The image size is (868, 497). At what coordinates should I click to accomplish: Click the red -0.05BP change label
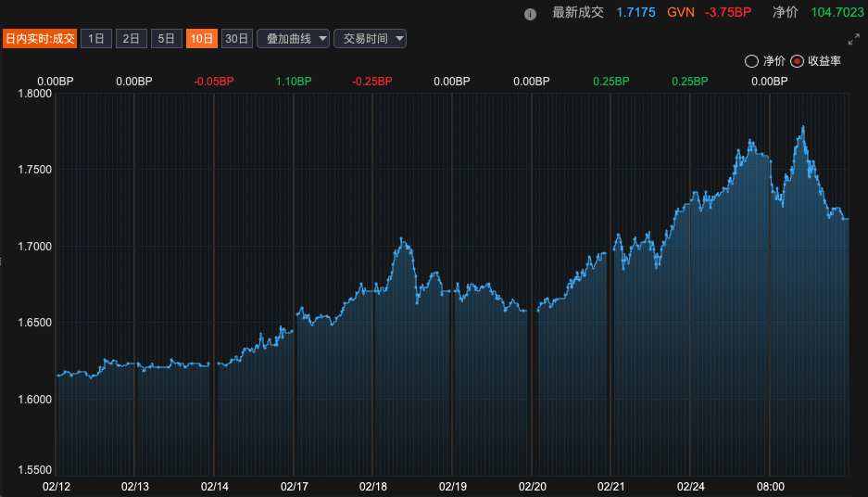click(214, 82)
